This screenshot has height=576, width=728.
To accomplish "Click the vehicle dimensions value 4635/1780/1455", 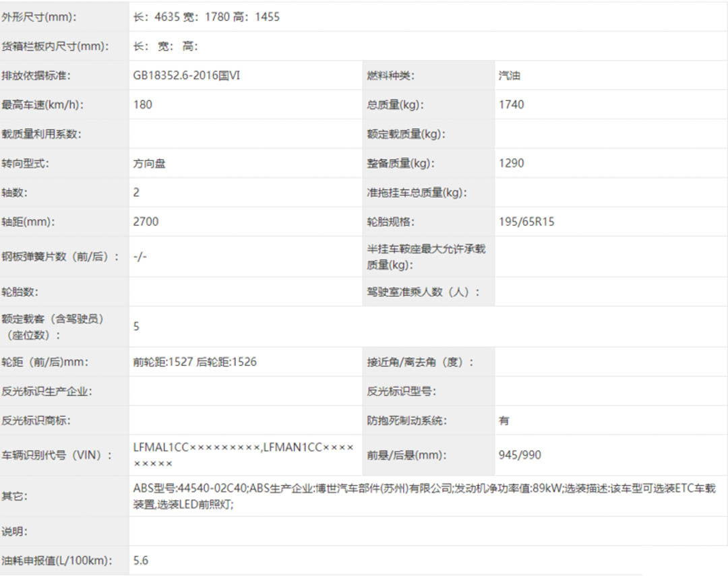I will (206, 17).
